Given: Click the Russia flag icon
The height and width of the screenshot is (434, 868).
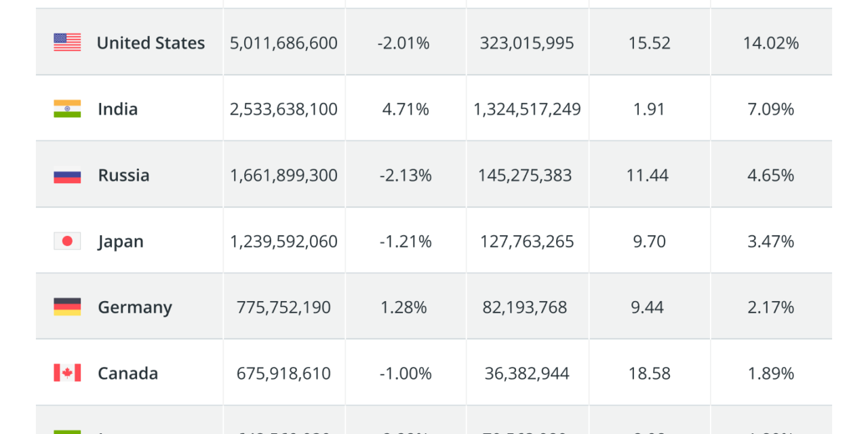Looking at the screenshot, I should (x=67, y=176).
